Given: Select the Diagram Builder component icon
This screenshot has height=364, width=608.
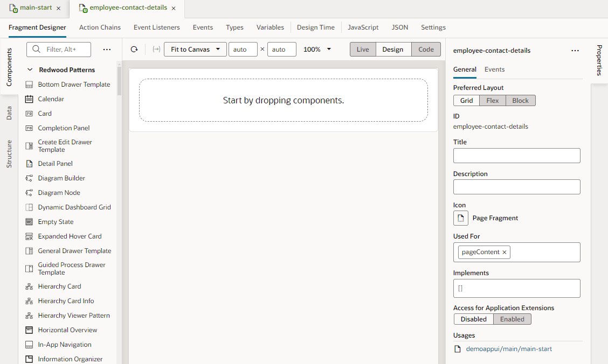Looking at the screenshot, I should click(28, 178).
